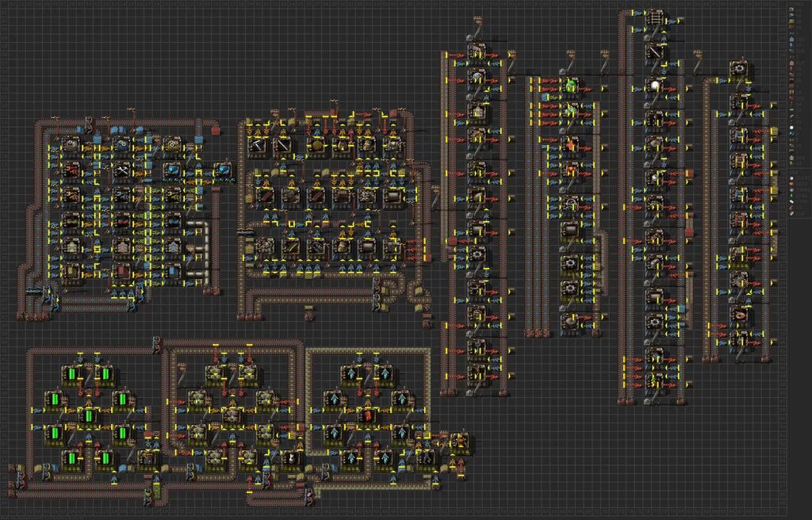Click the green circuit icon in legend
The image size is (812, 520).
pos(792,197)
